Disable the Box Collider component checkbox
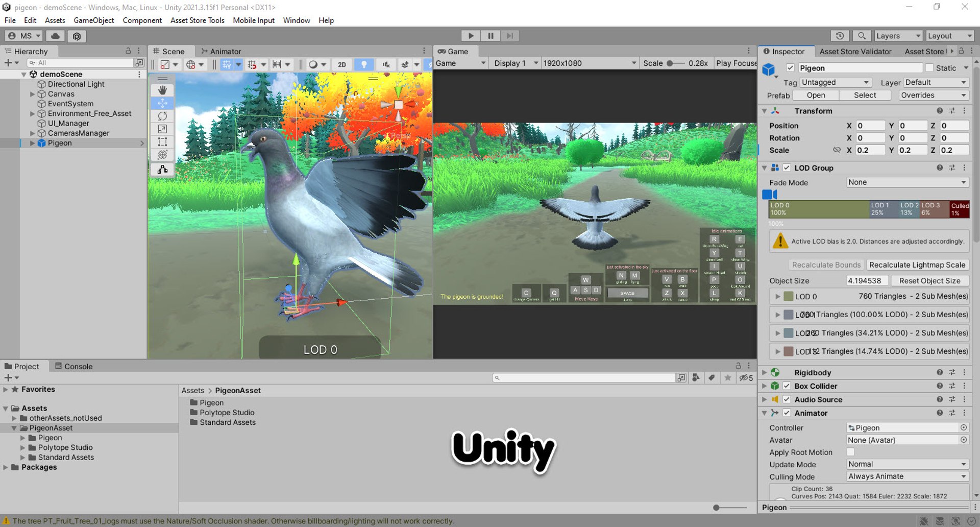 click(x=787, y=386)
